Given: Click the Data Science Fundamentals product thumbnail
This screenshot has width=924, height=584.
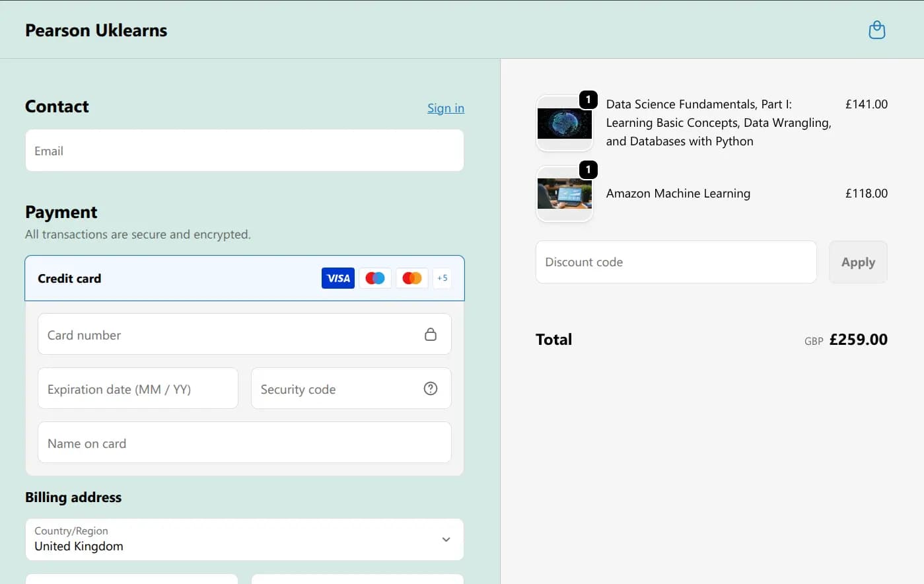Looking at the screenshot, I should [x=565, y=124].
